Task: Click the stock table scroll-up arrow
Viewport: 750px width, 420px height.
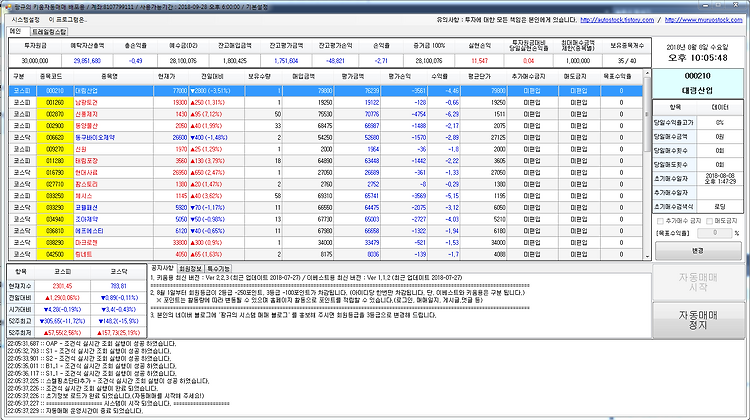Action: point(648,74)
